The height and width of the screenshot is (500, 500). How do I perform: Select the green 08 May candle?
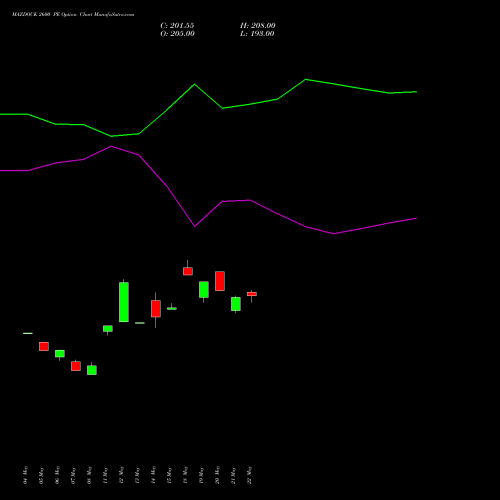[92, 369]
